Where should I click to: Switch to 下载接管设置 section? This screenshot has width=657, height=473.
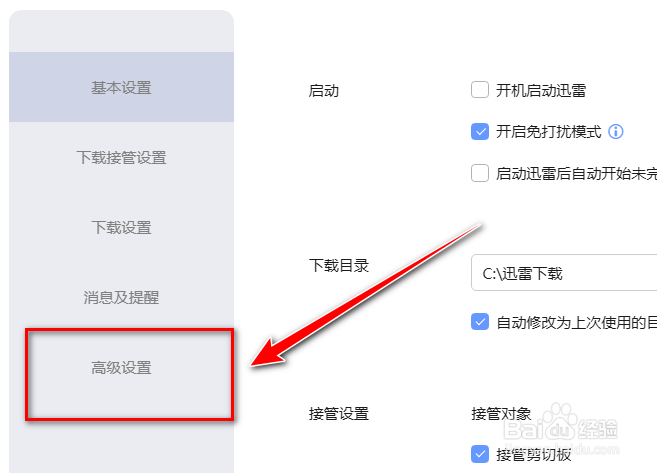[122, 158]
